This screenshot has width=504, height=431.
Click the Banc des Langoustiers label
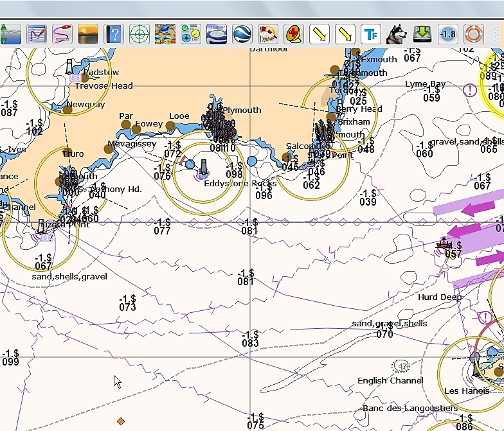[x=410, y=409]
